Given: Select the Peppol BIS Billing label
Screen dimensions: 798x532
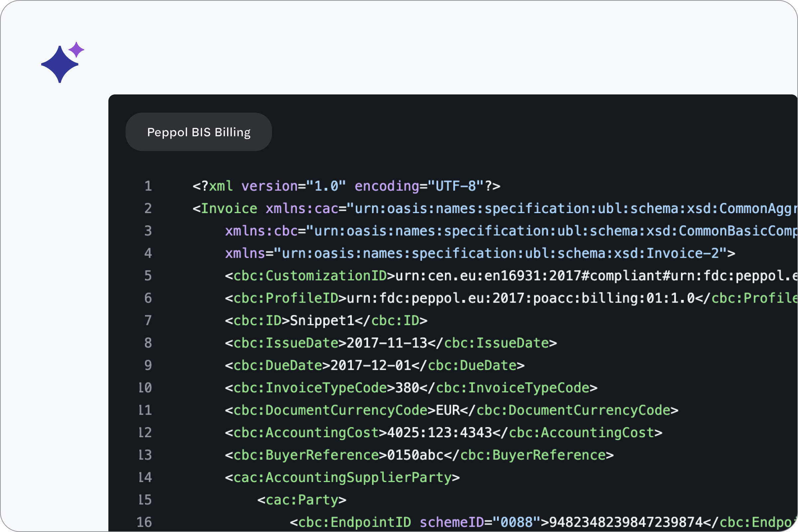Looking at the screenshot, I should [x=199, y=132].
